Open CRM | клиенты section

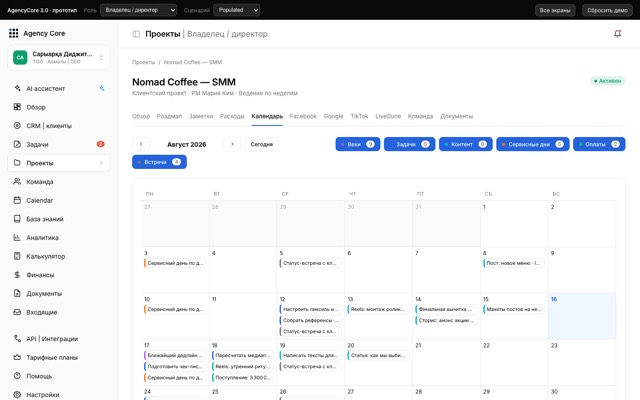(x=58, y=126)
